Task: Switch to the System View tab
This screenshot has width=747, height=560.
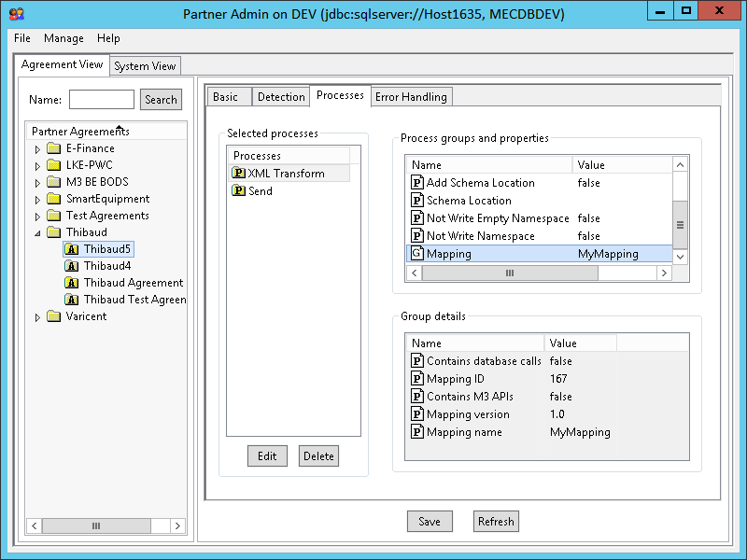Action: (x=145, y=66)
